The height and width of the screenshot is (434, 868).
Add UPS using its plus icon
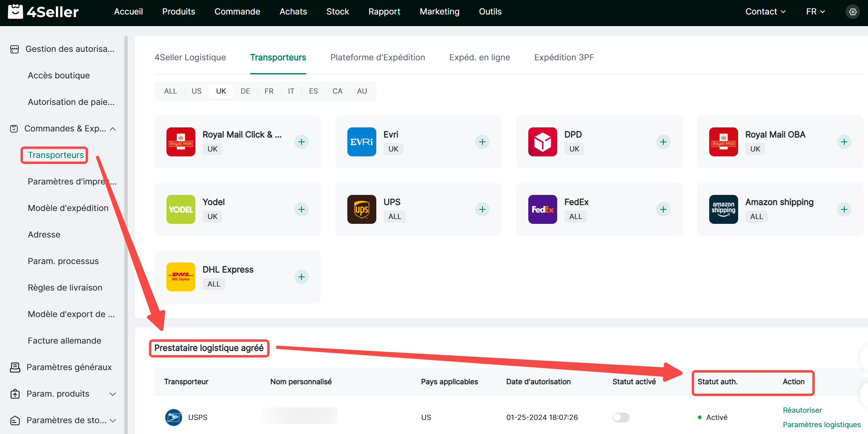482,209
